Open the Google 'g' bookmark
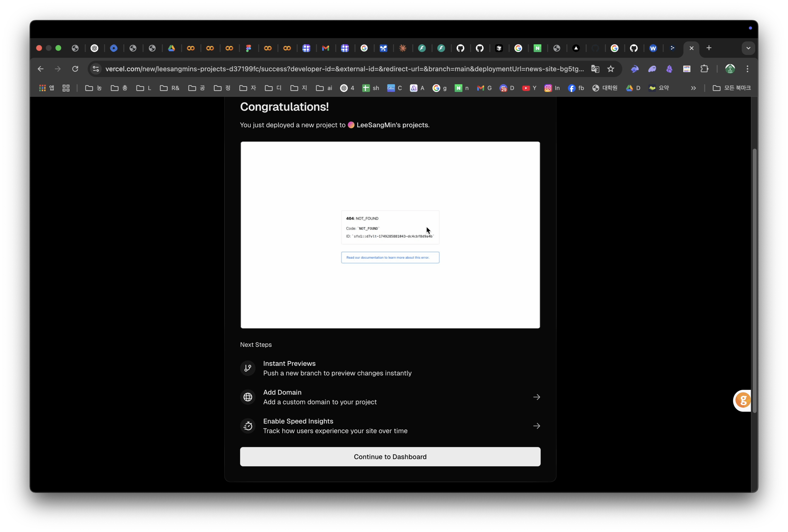788x532 pixels. [x=439, y=88]
